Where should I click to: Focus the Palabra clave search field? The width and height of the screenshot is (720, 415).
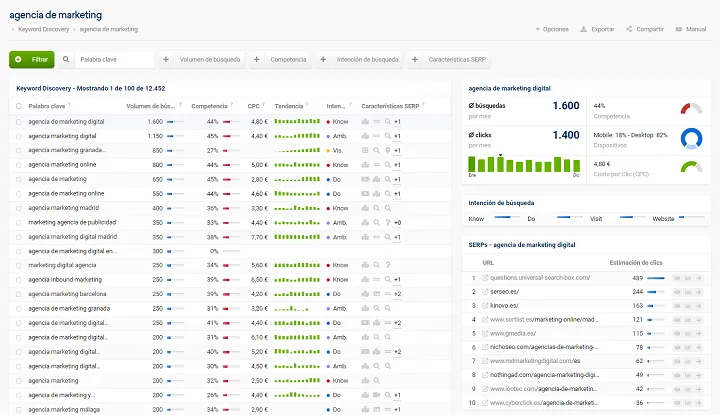[115, 59]
